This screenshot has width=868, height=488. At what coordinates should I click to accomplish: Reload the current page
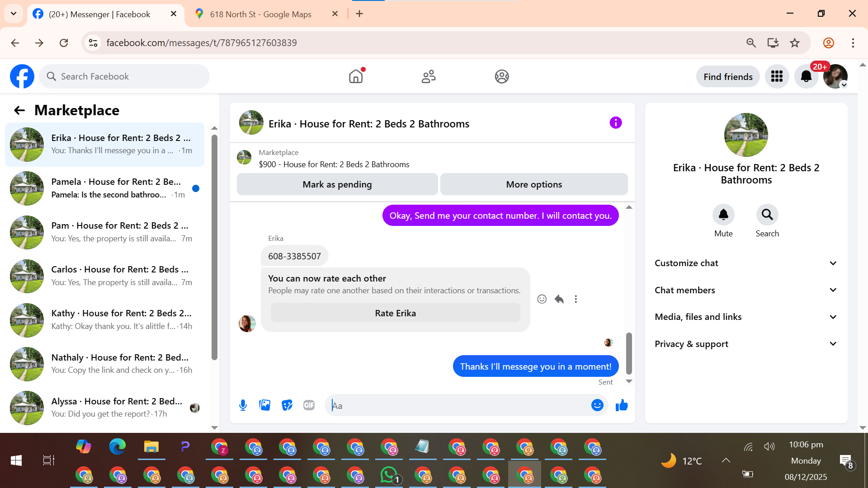(64, 43)
